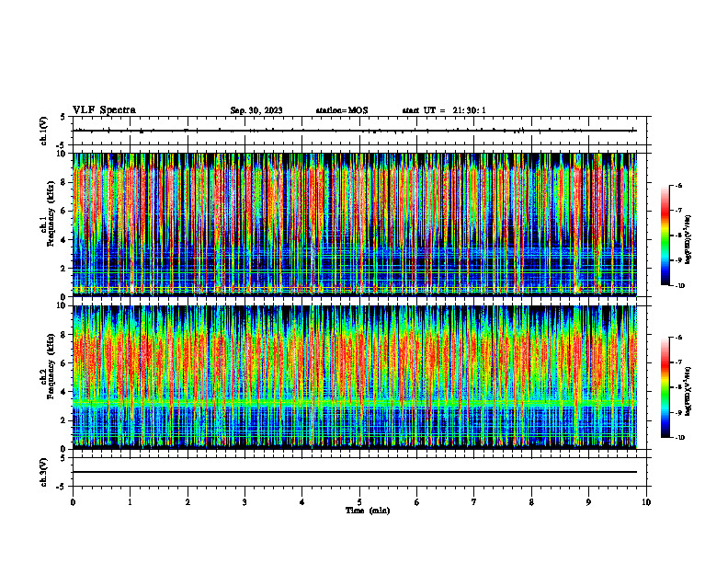Click time axis tick label "4"
Image resolution: width=728 pixels, height=563 pixels.
pos(302,502)
